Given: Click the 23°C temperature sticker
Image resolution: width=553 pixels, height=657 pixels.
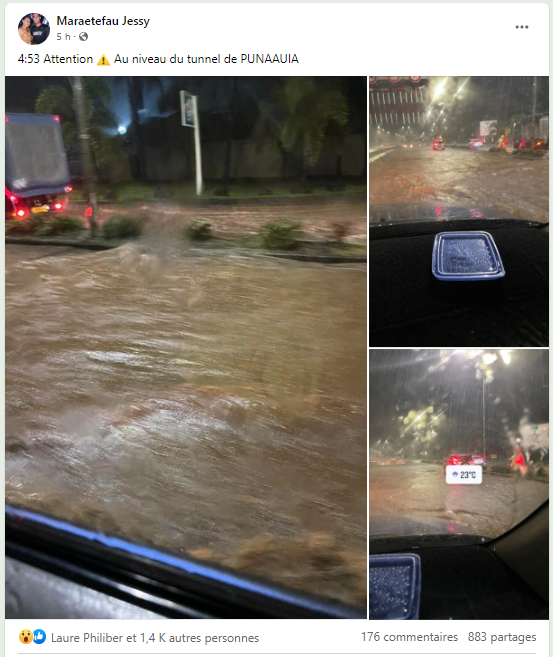Looking at the screenshot, I should pos(464,475).
